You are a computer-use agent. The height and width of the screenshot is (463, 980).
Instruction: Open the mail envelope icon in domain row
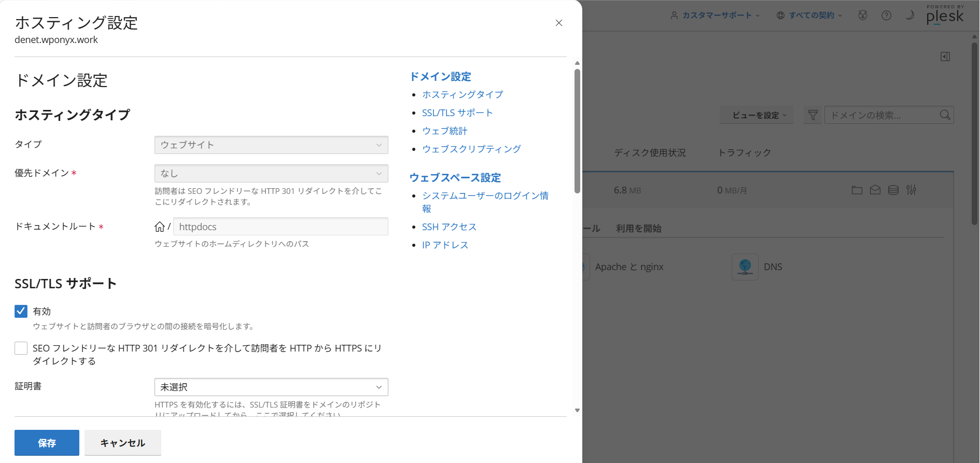[875, 190]
